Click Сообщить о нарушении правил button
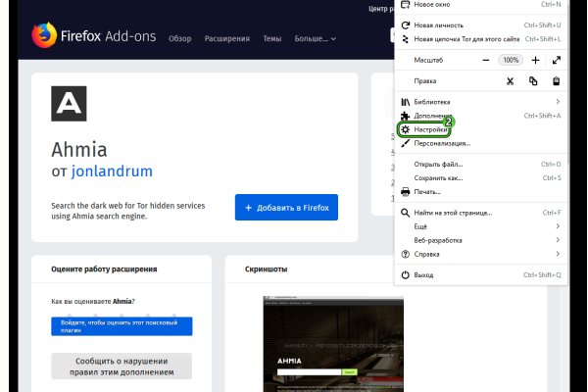Image resolution: width=588 pixels, height=392 pixels. click(x=122, y=366)
